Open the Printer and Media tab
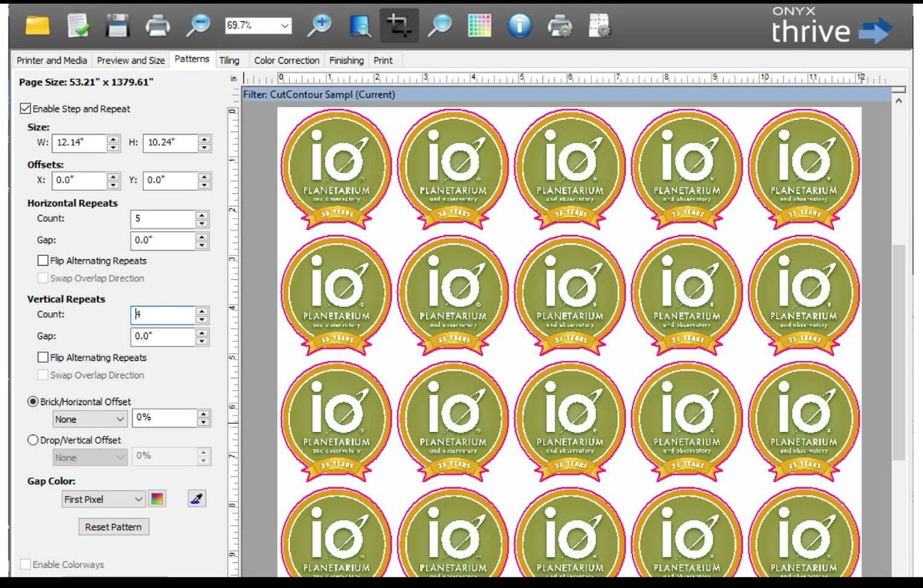Screen dimensions: 923x588 [52, 60]
